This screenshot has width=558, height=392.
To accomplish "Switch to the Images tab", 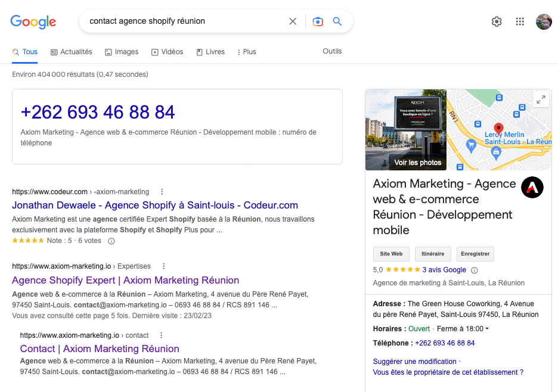I will pyautogui.click(x=122, y=52).
